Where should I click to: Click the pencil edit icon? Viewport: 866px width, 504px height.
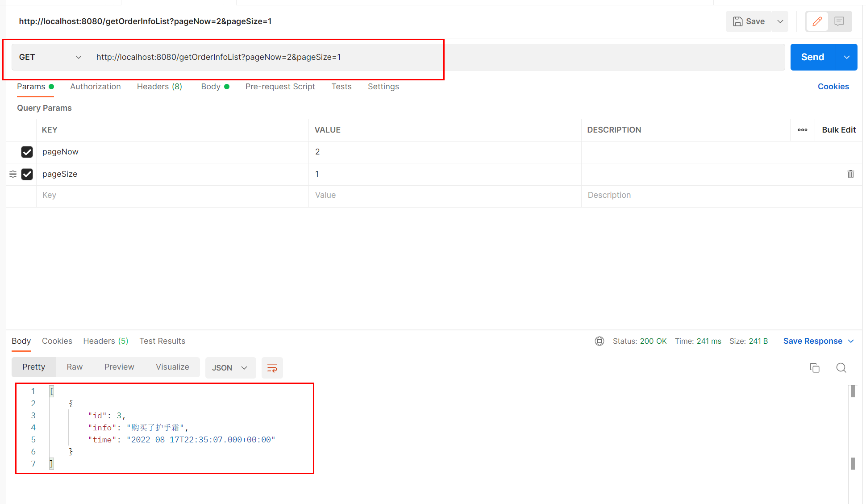[817, 21]
